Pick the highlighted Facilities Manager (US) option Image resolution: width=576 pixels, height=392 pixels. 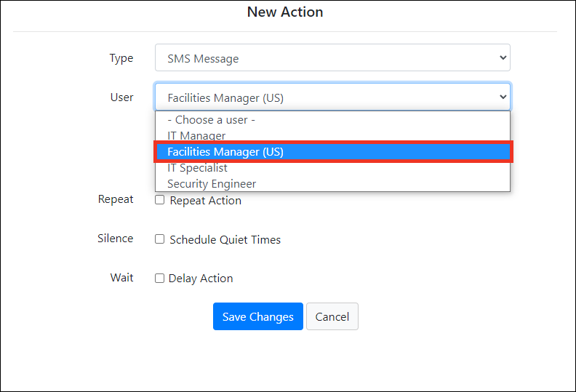[225, 152]
